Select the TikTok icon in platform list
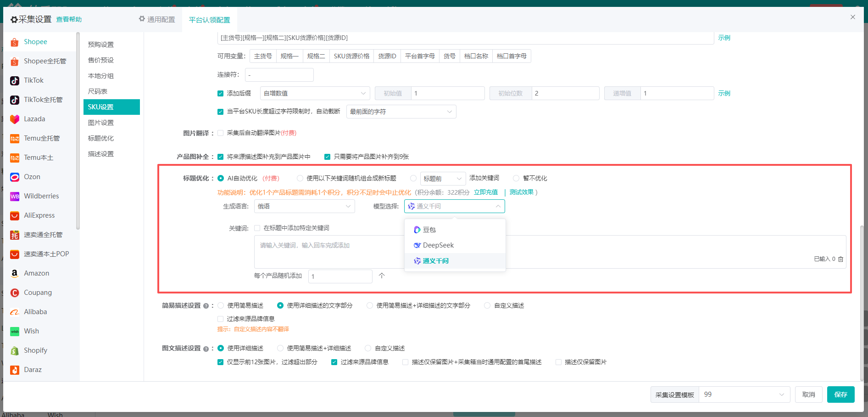Image resolution: width=868 pixels, height=417 pixels. pyautogui.click(x=15, y=80)
